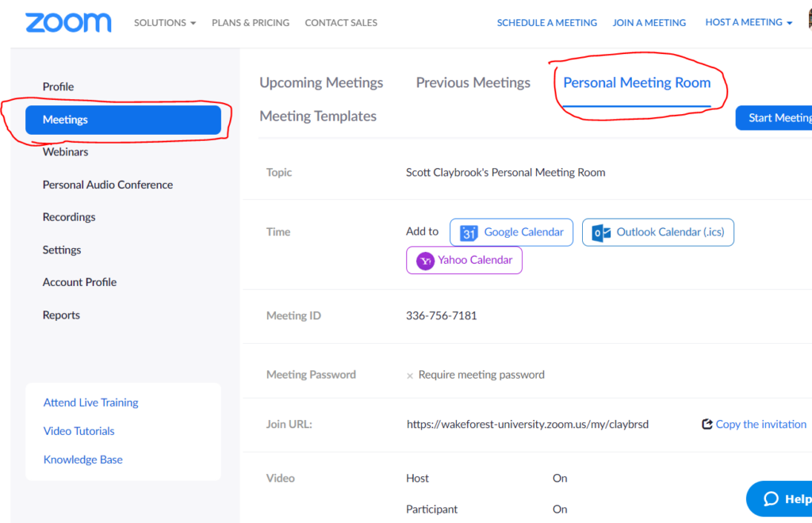Enable the Require meeting password checkbox
Viewport: 812px width, 523px height.
[x=410, y=374]
